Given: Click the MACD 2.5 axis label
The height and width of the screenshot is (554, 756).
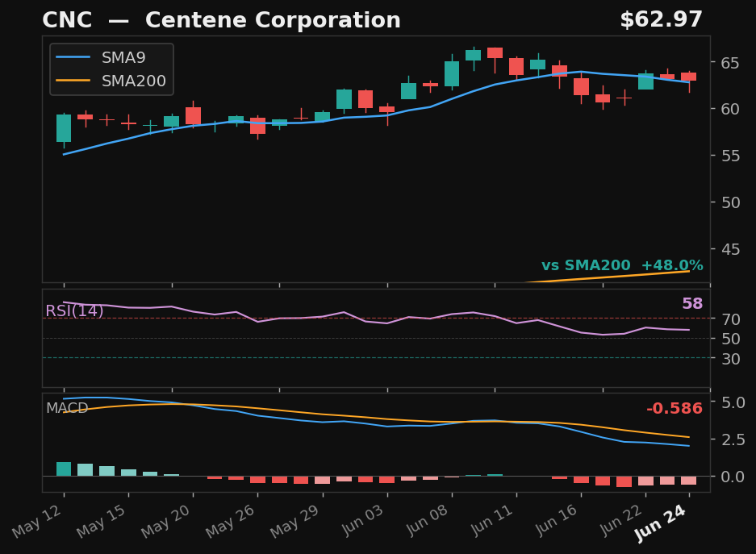Looking at the screenshot, I should [x=733, y=439].
